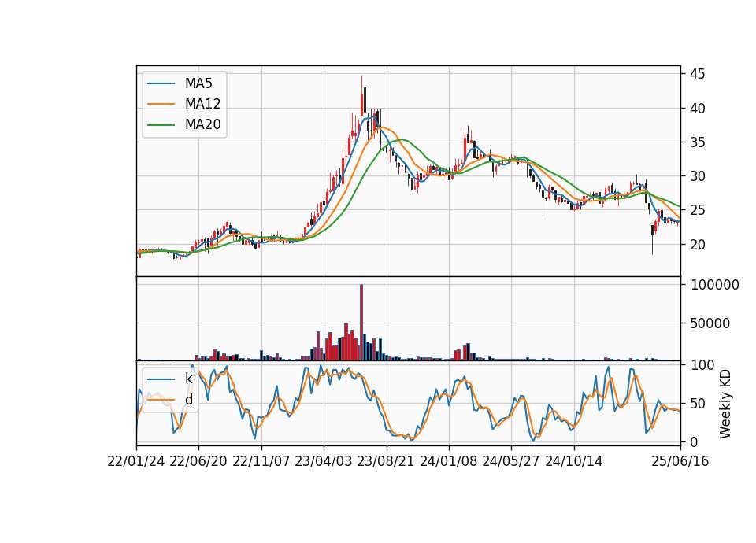Click the 24/05/27 date axis label
This screenshot has width=756, height=543.
click(x=510, y=461)
